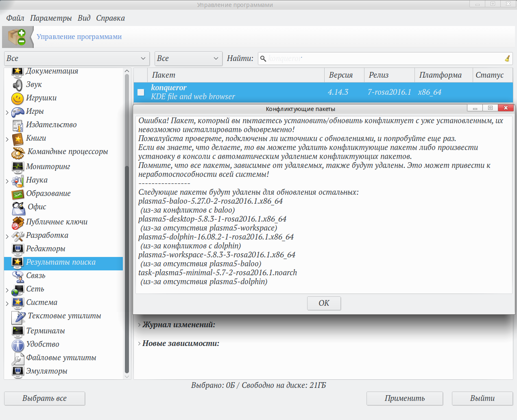
Task: Sort by the Версия column header
Action: tap(344, 75)
